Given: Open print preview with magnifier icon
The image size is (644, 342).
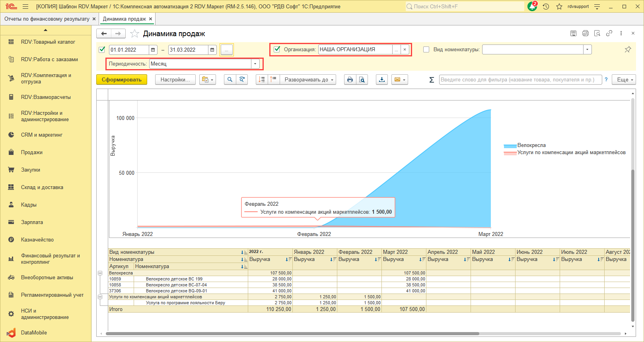Looking at the screenshot, I should click(362, 80).
